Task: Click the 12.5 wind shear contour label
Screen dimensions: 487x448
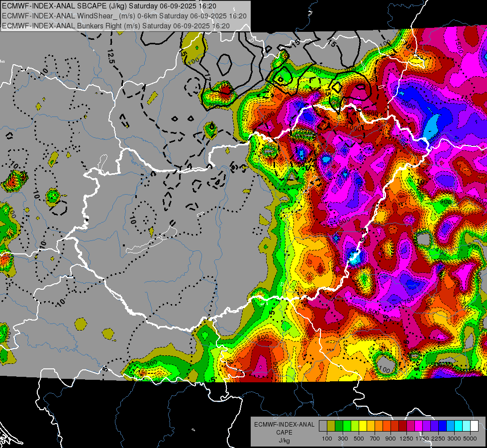Action: pos(111,57)
